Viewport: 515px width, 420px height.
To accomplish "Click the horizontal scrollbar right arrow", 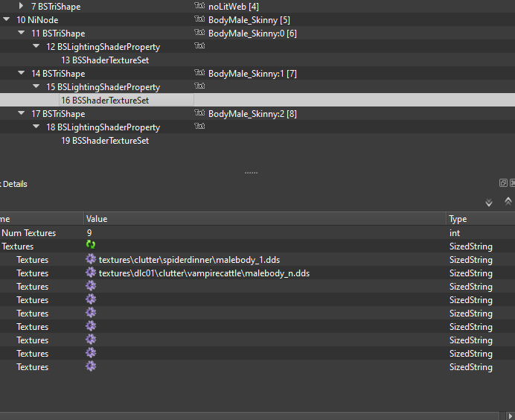I will click(510, 416).
